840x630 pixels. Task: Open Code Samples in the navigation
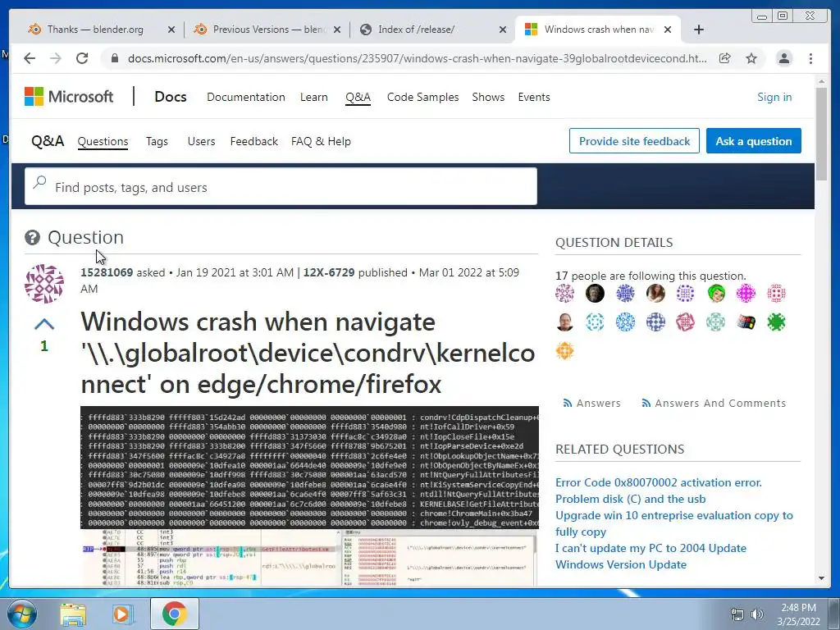(422, 97)
